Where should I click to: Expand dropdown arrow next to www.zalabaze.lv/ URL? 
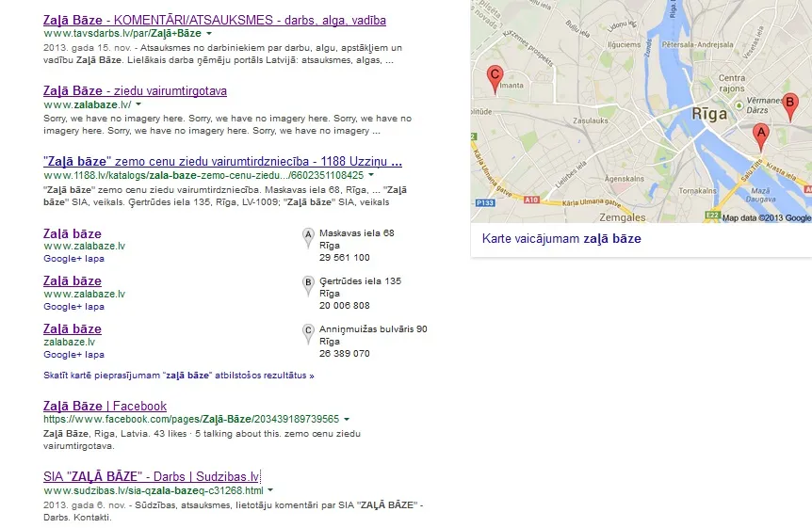138,104
